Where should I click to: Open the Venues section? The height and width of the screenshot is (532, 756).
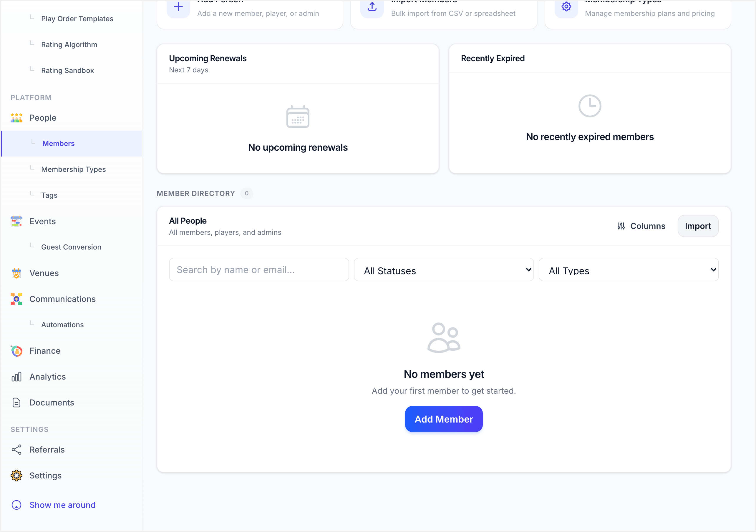(44, 273)
